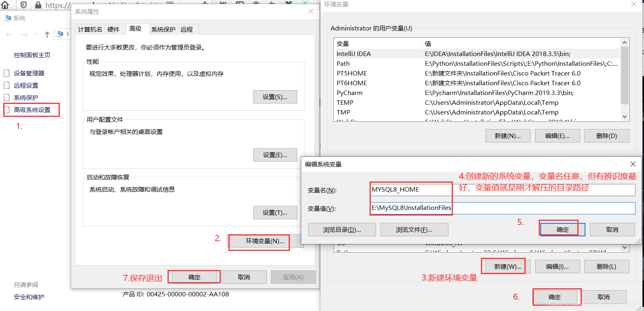Click the user variables list scroll-up arrow

tap(625, 43)
